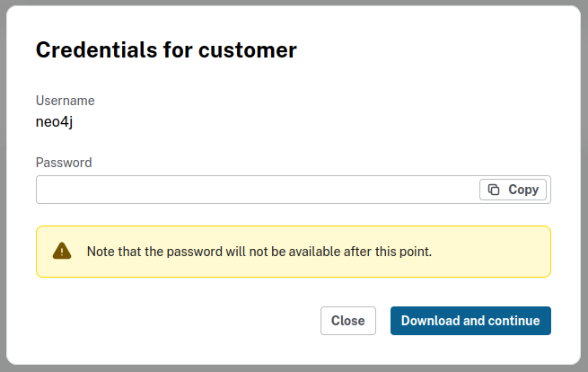The height and width of the screenshot is (372, 588).
Task: Click the redacted password value
Action: coord(199,190)
